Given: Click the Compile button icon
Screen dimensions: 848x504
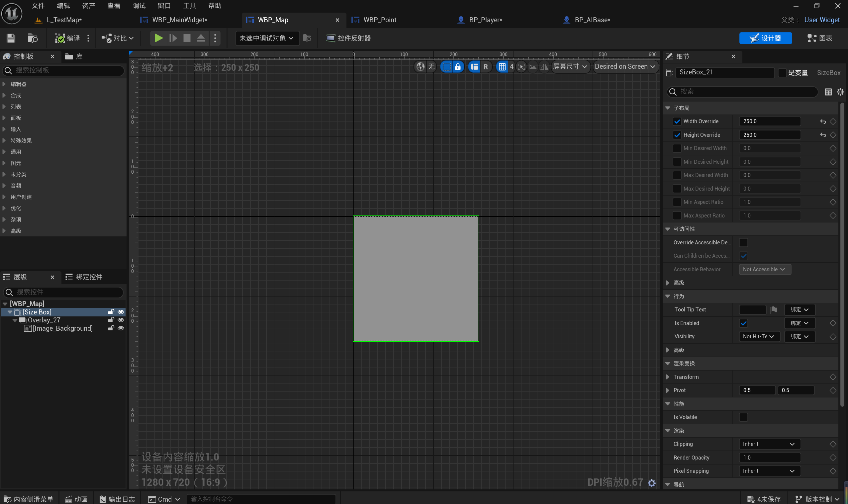Looking at the screenshot, I should [60, 38].
